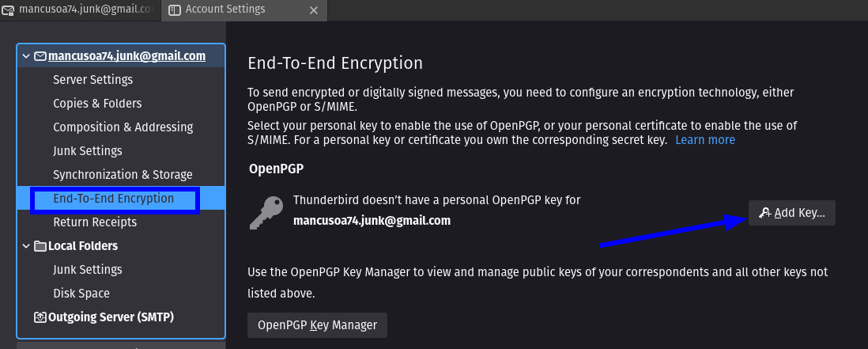868x349 pixels.
Task: Open Disk Space under Local Folders
Action: click(81, 294)
